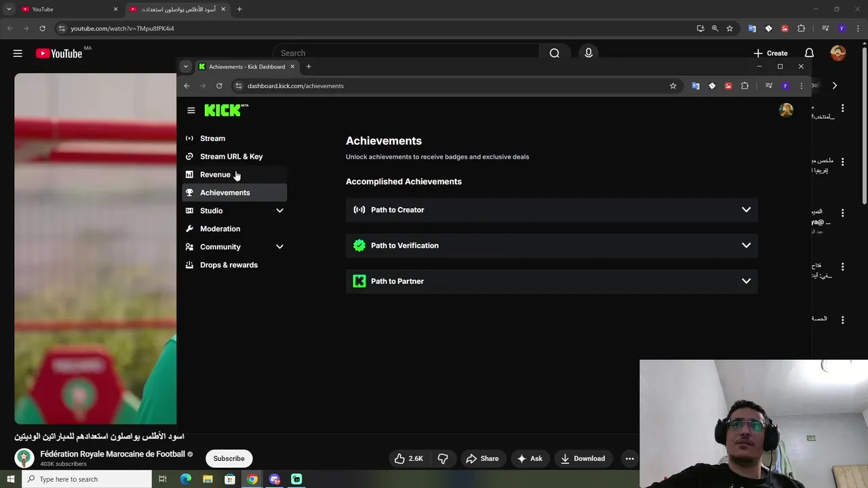
Task: Open Chrome three-dot menu in Kick window
Action: pyautogui.click(x=802, y=86)
